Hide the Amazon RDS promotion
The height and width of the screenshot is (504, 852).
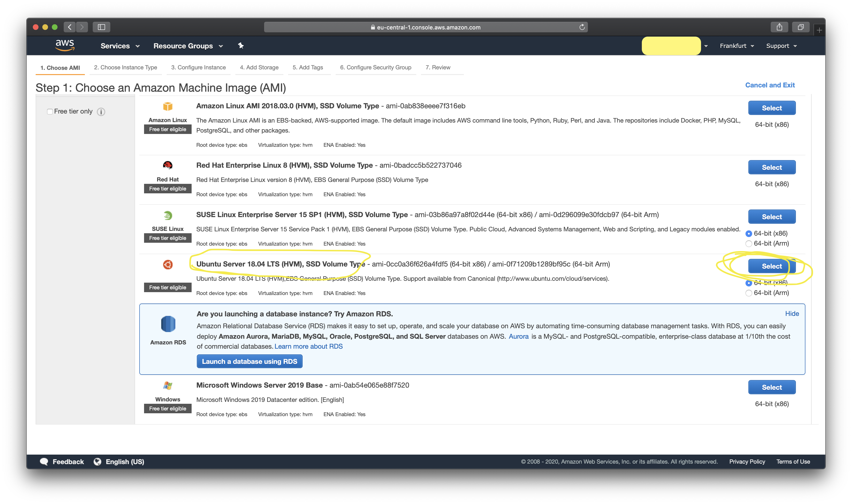coord(792,314)
